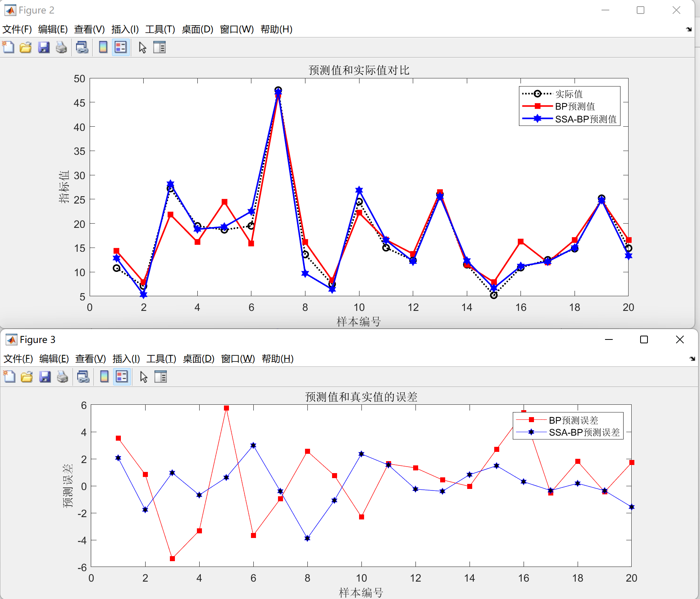Screen dimensions: 700x599
Task: Click Save icon in Figure 2 toolbar
Action: (x=44, y=48)
